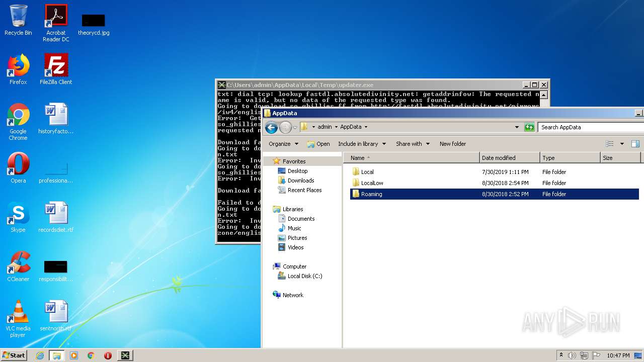The width and height of the screenshot is (644, 362).
Task: Refresh the AppData folder view
Action: [529, 127]
